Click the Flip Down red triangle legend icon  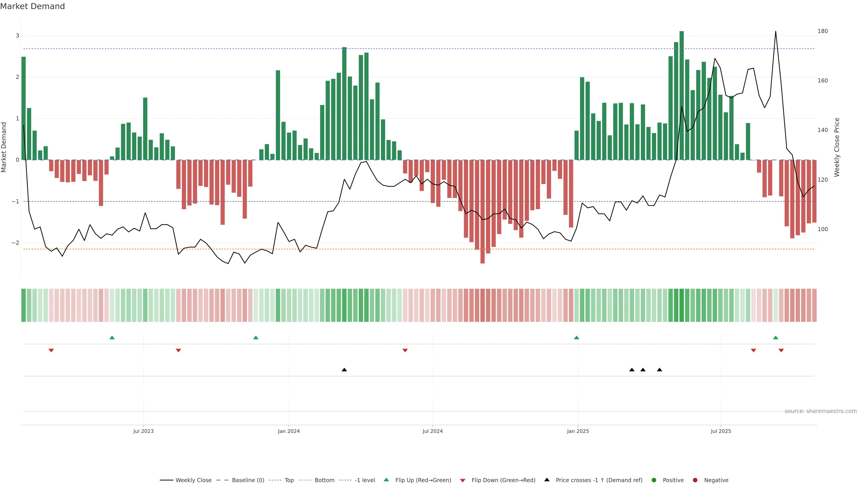[x=463, y=481]
